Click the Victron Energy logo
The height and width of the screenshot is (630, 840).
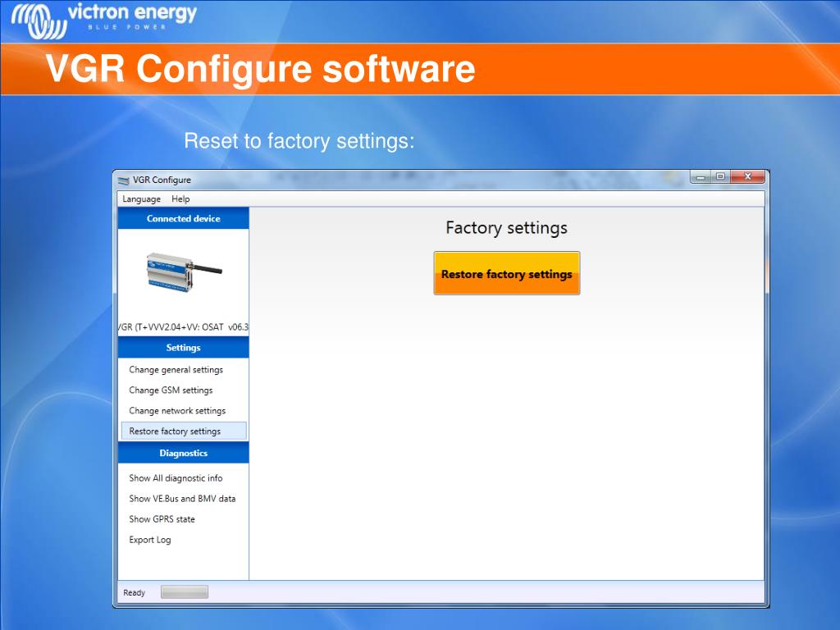[x=104, y=21]
